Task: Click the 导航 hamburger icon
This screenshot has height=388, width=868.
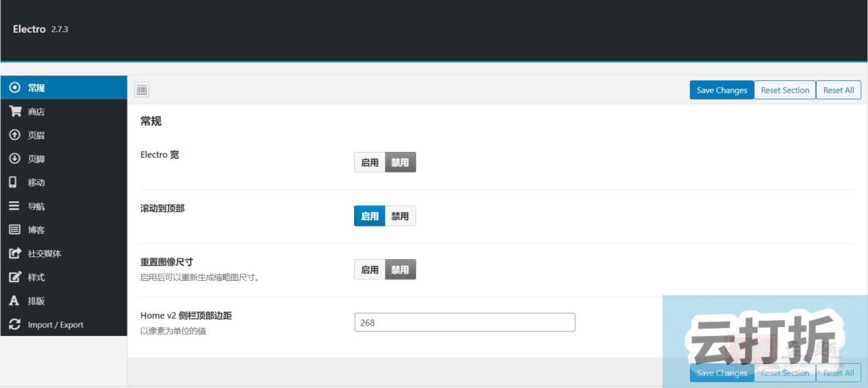Action: tap(14, 206)
